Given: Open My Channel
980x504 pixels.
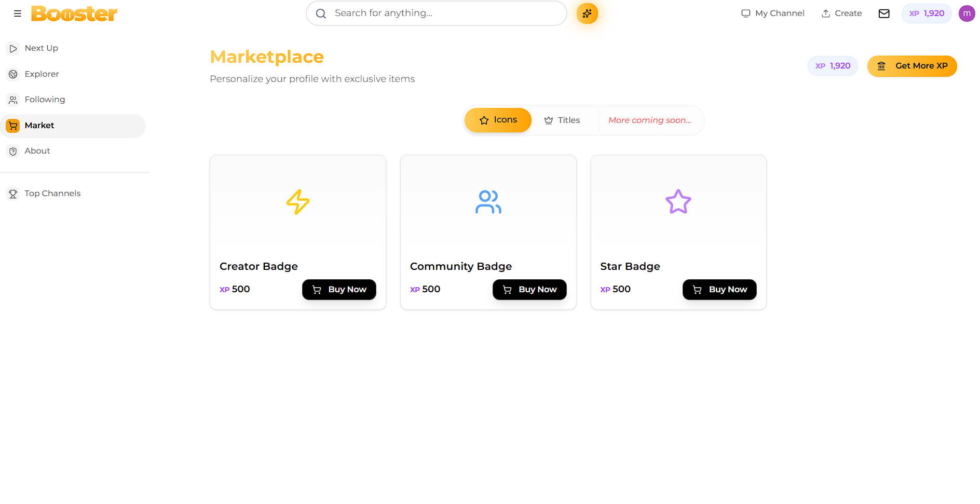Looking at the screenshot, I should [x=772, y=13].
